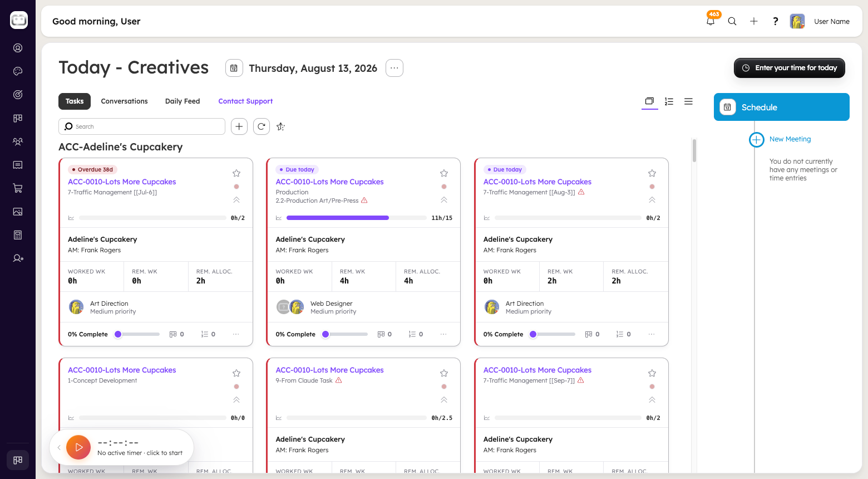
Task: Adjust the completion slider on Overdue 38d card
Action: [x=137, y=334]
